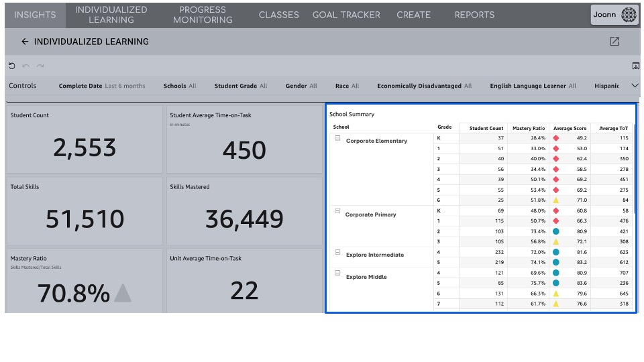The width and height of the screenshot is (644, 362).
Task: Open Goal Tracker tab
Action: click(346, 15)
